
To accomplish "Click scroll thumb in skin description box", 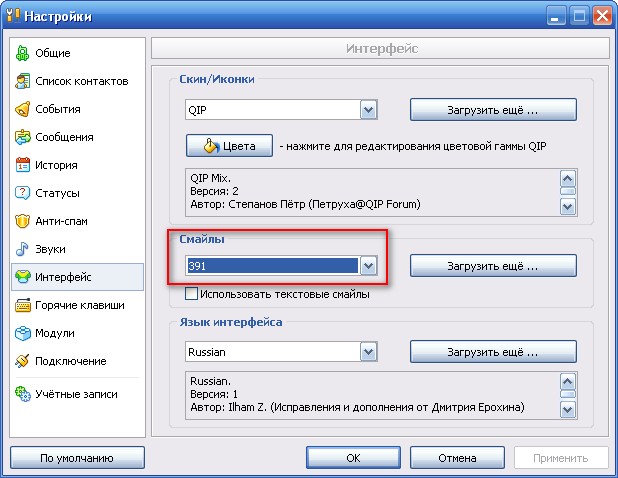I will (568, 192).
